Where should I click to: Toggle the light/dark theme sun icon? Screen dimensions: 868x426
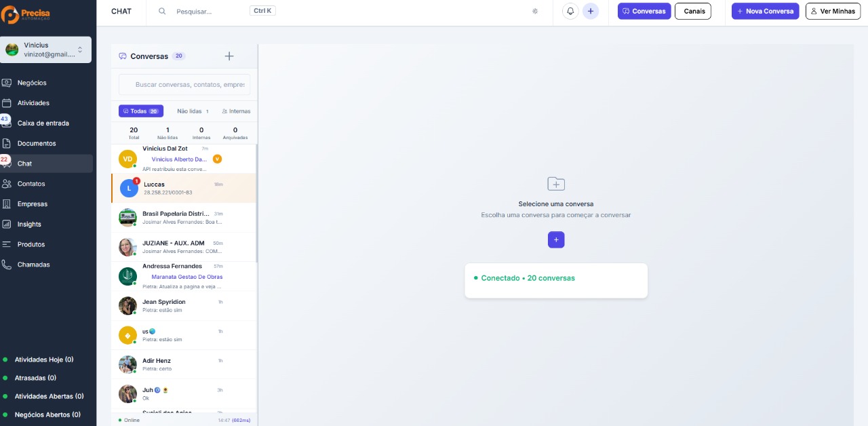pyautogui.click(x=535, y=12)
